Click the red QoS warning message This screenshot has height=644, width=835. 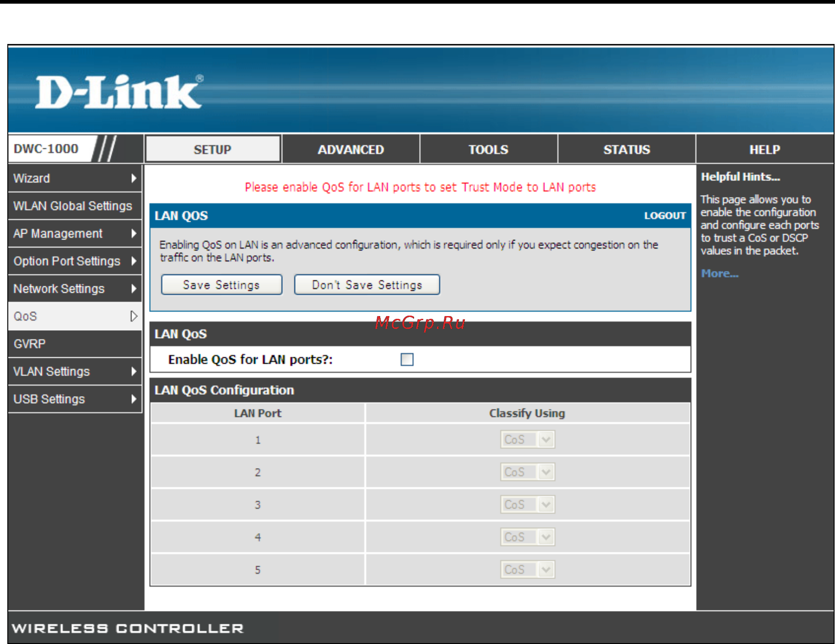pos(420,187)
